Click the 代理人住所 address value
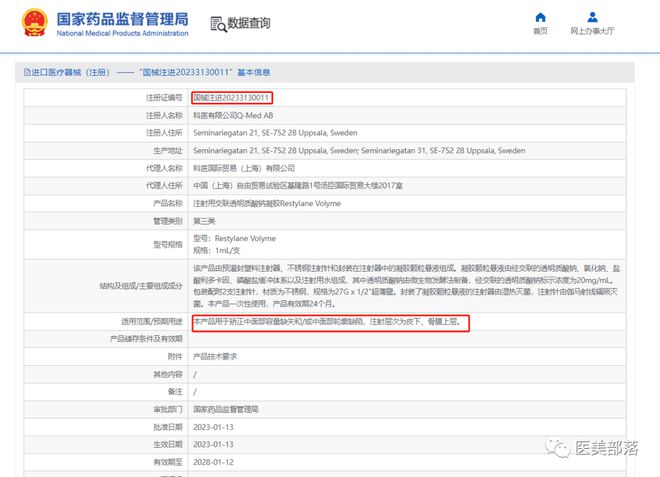This screenshot has height=477, width=660. tap(298, 186)
